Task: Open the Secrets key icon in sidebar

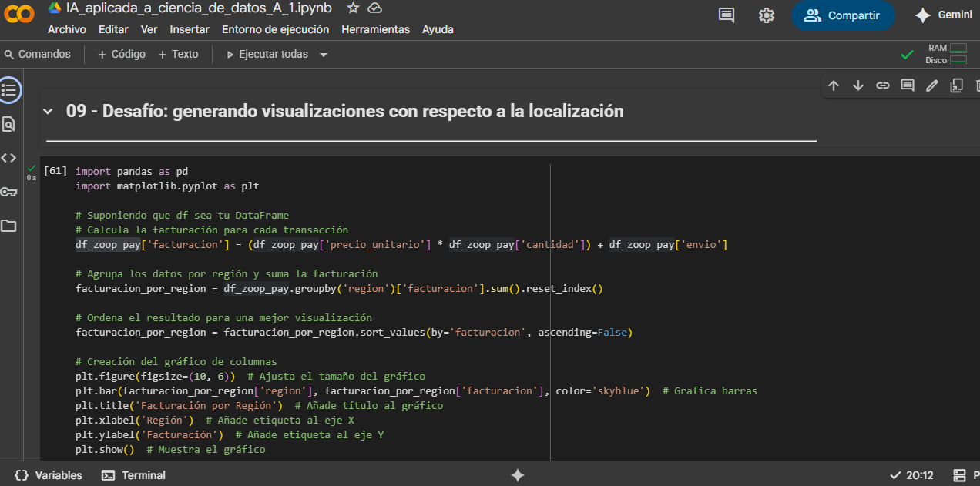Action: [x=8, y=192]
